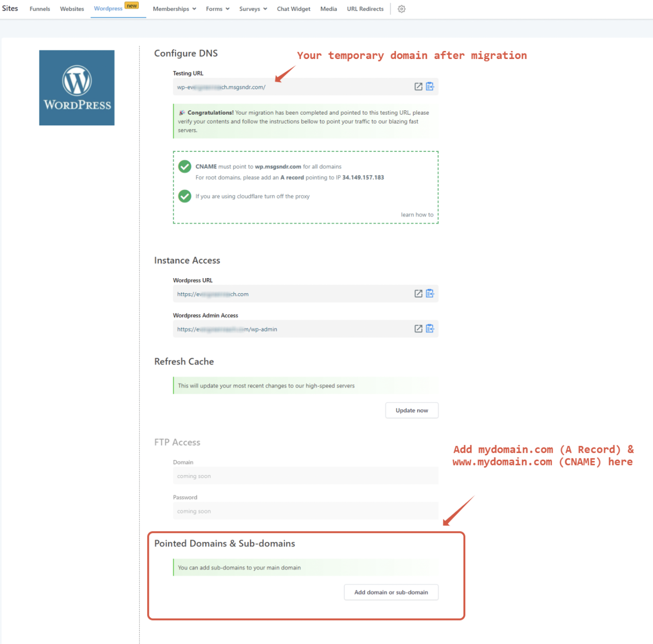Click the Testing URL field
This screenshot has width=653, height=644.
tap(305, 87)
